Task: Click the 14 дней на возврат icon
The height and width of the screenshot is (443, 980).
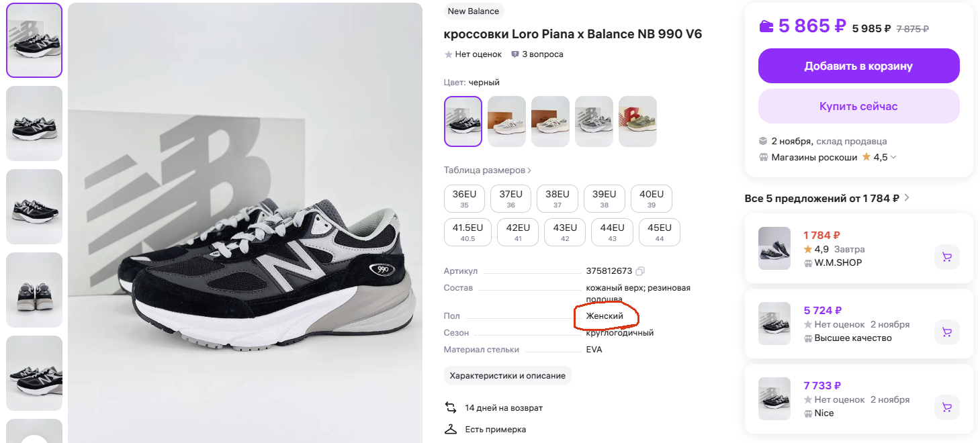Action: pos(450,407)
